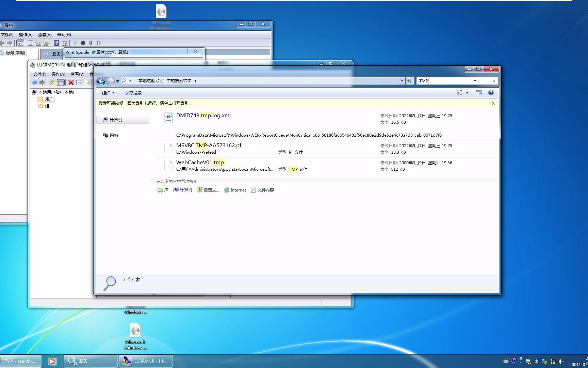Image resolution: width=588 pixels, height=368 pixels.
Task: Change view with the view mode icon
Action: 460,93
